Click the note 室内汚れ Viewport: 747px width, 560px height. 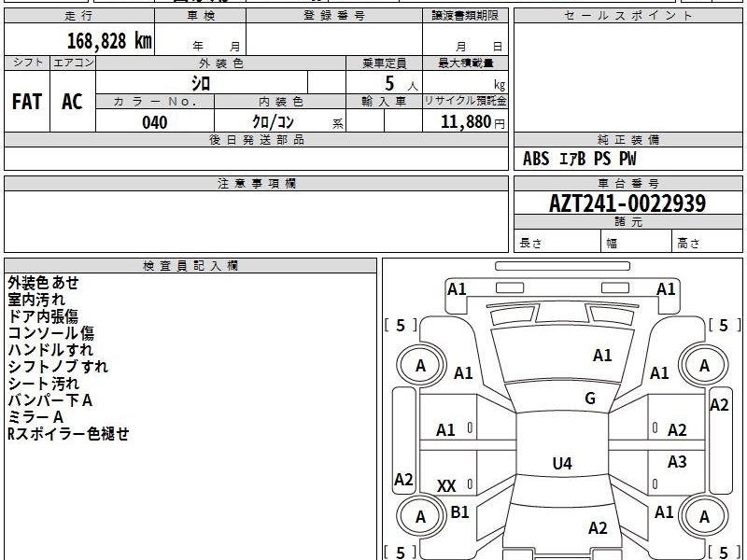(36, 300)
